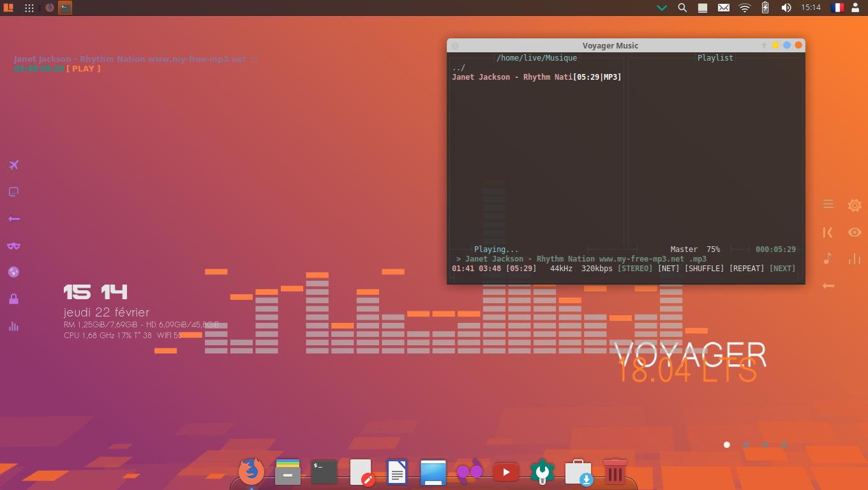868x490 pixels.
Task: Click the hamburger lines icon on the desktop
Action: click(x=828, y=204)
